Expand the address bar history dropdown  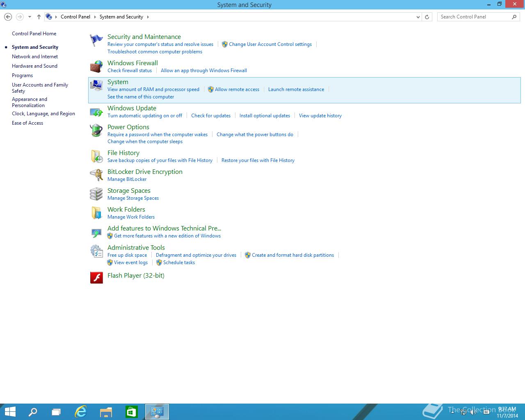point(418,17)
